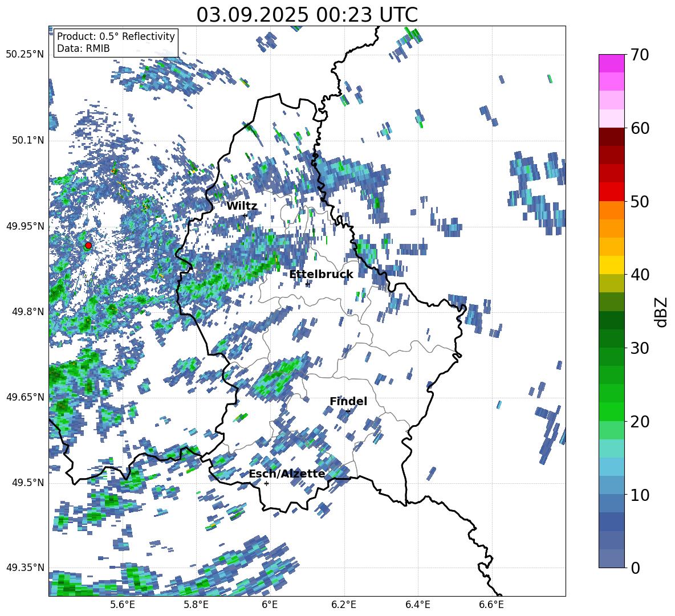Click the colorbar tick value 50
The height and width of the screenshot is (616, 675).
pos(640,201)
